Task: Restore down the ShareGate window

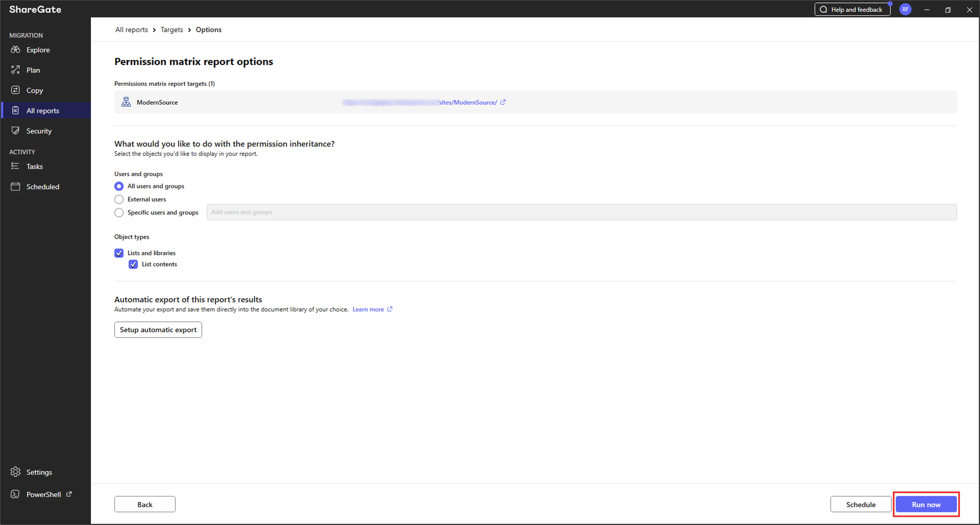Action: [x=948, y=10]
